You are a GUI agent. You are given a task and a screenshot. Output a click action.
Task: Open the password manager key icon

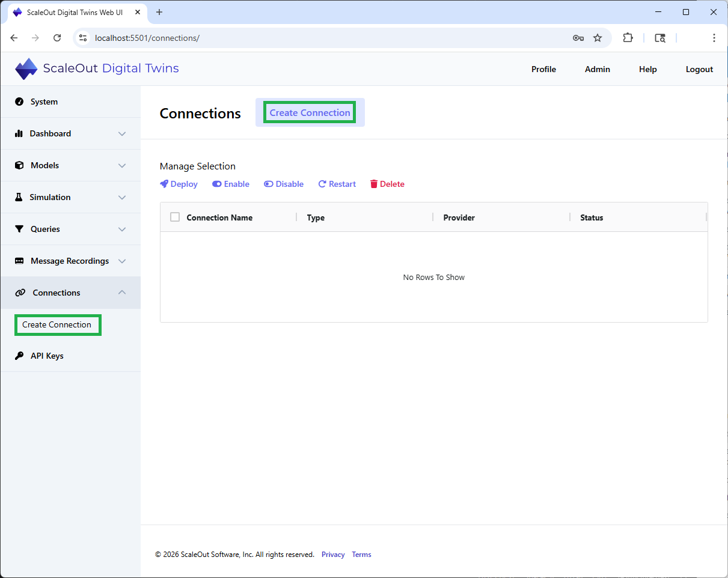pyautogui.click(x=578, y=38)
